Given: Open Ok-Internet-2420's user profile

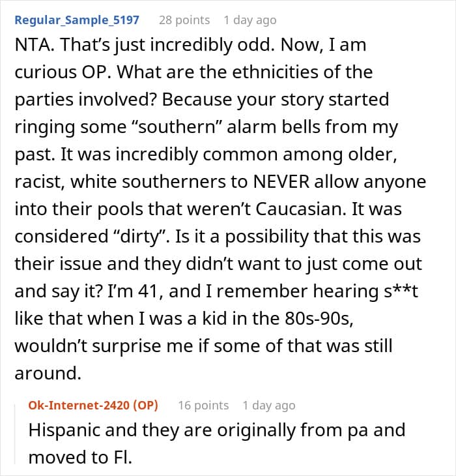Looking at the screenshot, I should pos(79,406).
